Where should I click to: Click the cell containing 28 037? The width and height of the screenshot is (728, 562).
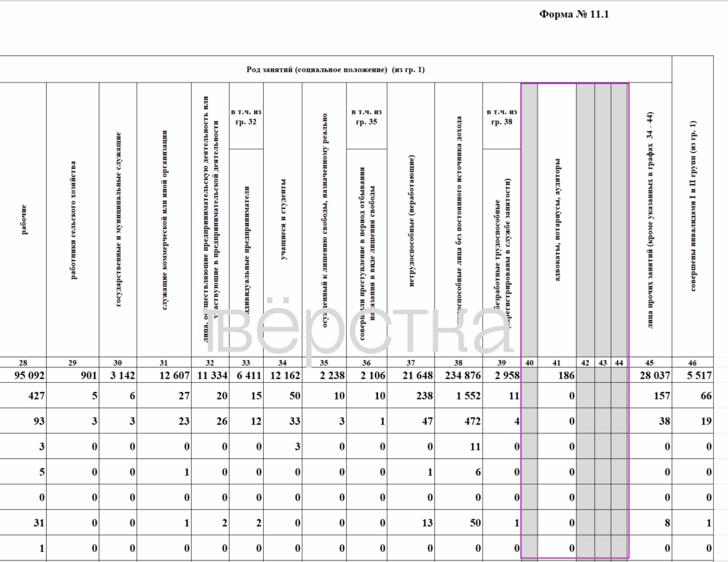[x=650, y=376]
